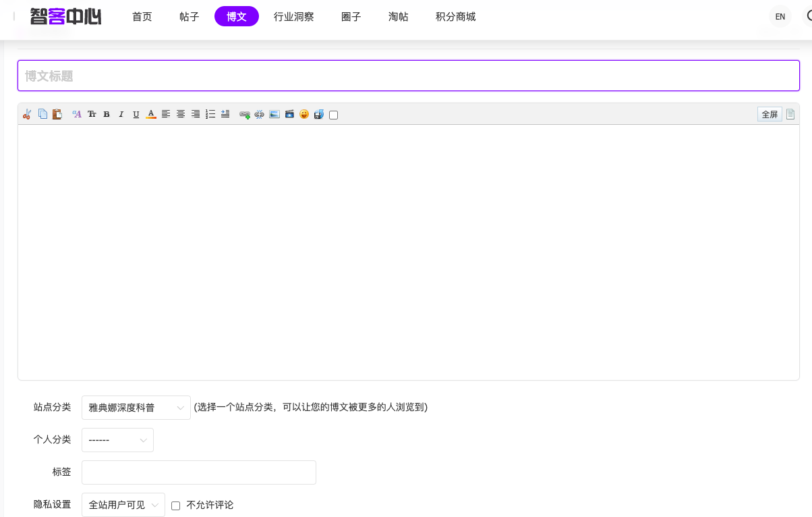Tick the checkbox in the editor toolbar
Screen dimensions: 812x517
click(x=333, y=115)
